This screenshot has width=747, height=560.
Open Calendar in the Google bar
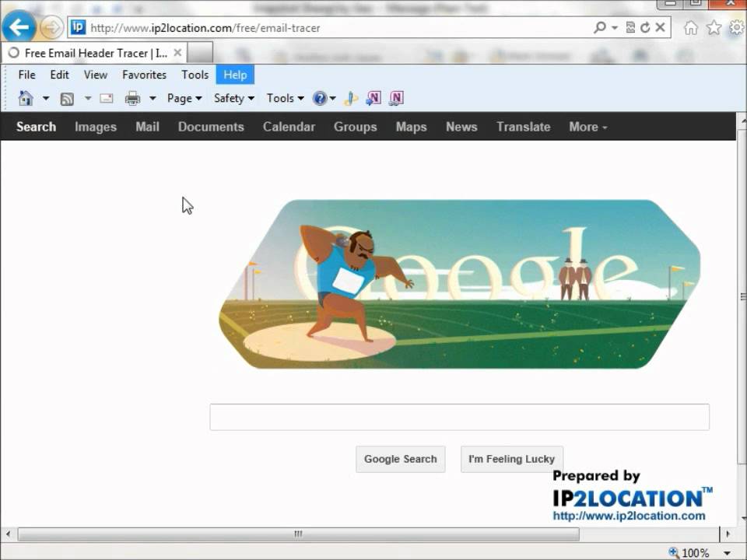289,127
